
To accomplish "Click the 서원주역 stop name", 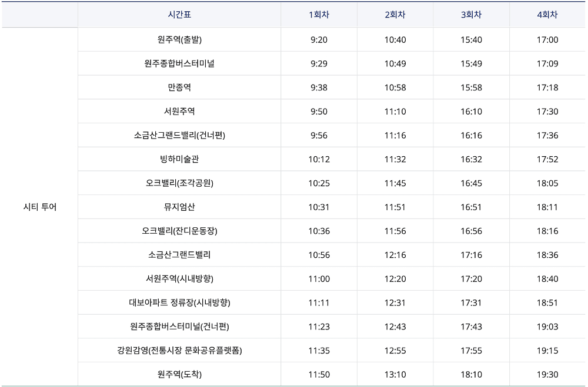I will [x=180, y=110].
